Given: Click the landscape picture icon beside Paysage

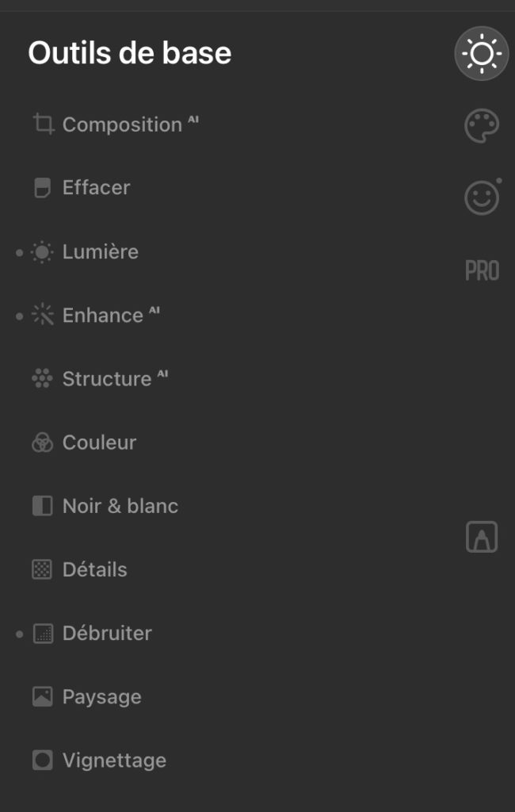Looking at the screenshot, I should (43, 696).
